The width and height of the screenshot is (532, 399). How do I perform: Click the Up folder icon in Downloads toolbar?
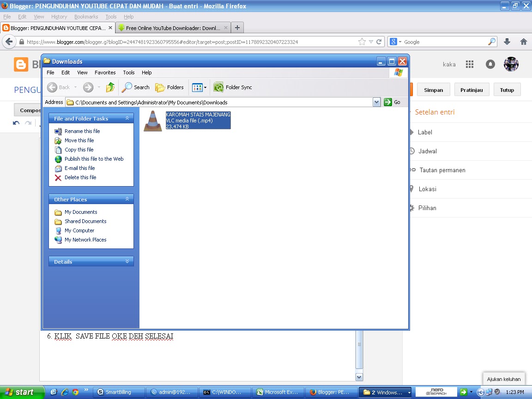[x=110, y=87]
